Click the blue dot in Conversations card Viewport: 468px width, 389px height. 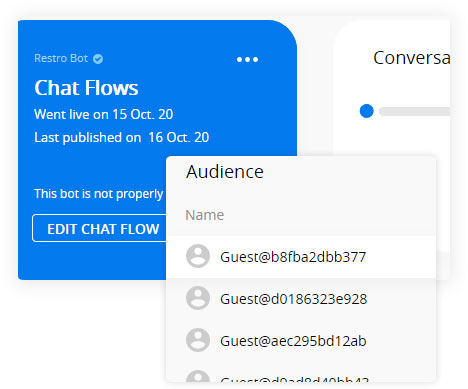pyautogui.click(x=367, y=111)
